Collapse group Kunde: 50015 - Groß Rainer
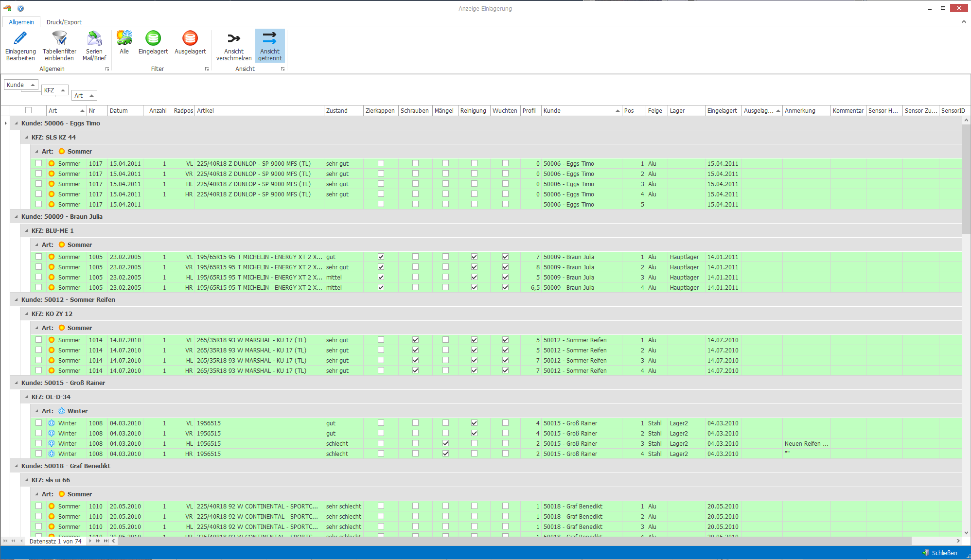The image size is (971, 560). [16, 383]
